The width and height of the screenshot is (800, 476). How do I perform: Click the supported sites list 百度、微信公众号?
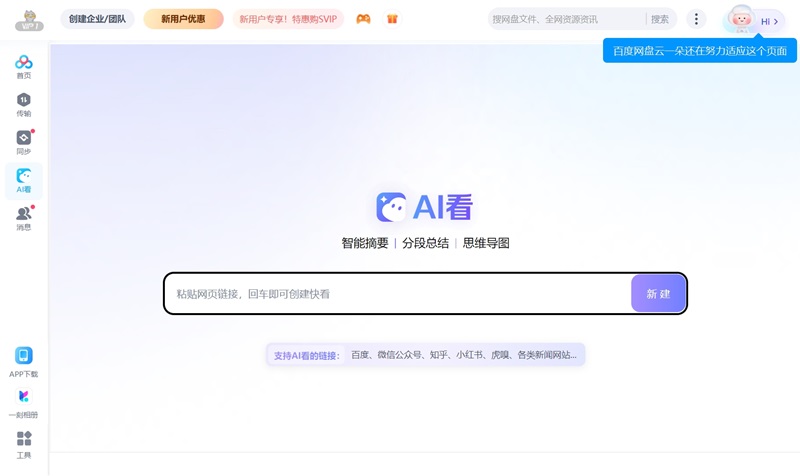(x=464, y=355)
